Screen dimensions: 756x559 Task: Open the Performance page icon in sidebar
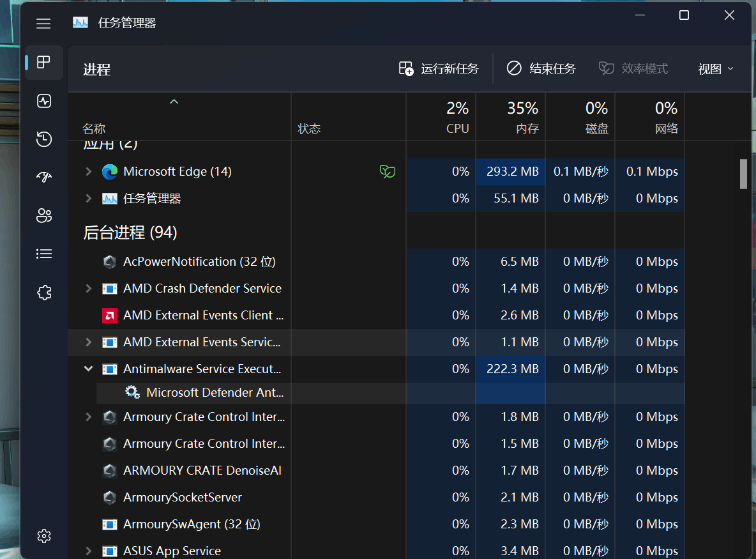tap(44, 101)
